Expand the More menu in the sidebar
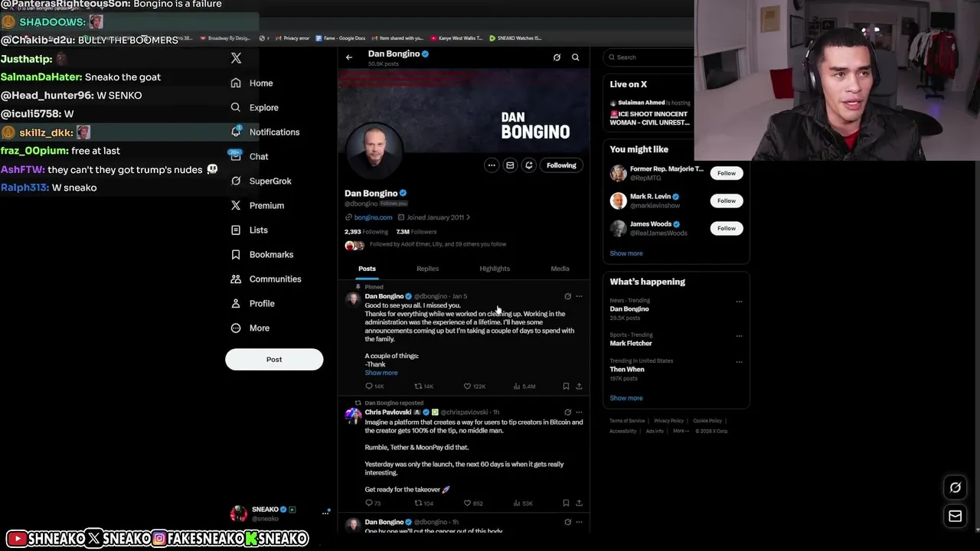This screenshot has height=551, width=980. pos(250,328)
